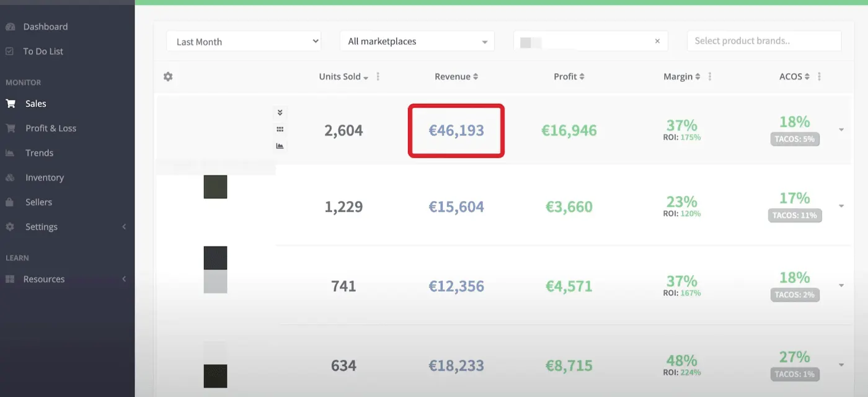This screenshot has height=397, width=868.
Task: Click the To Do List checkbox icon
Action: click(x=9, y=51)
